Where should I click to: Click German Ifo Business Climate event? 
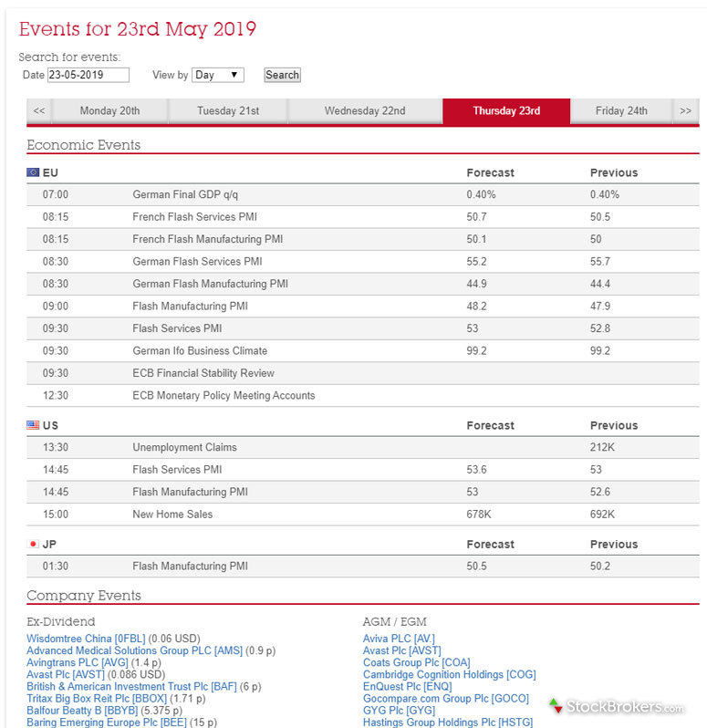(x=200, y=350)
